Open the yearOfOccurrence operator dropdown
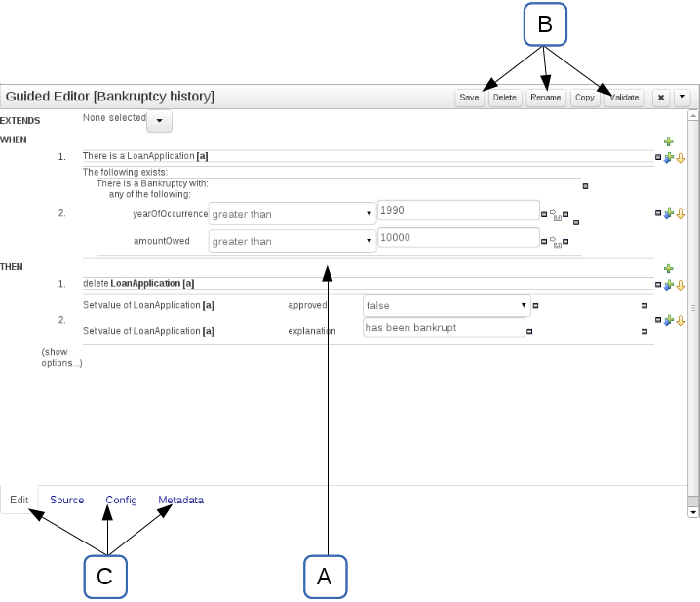 click(292, 213)
